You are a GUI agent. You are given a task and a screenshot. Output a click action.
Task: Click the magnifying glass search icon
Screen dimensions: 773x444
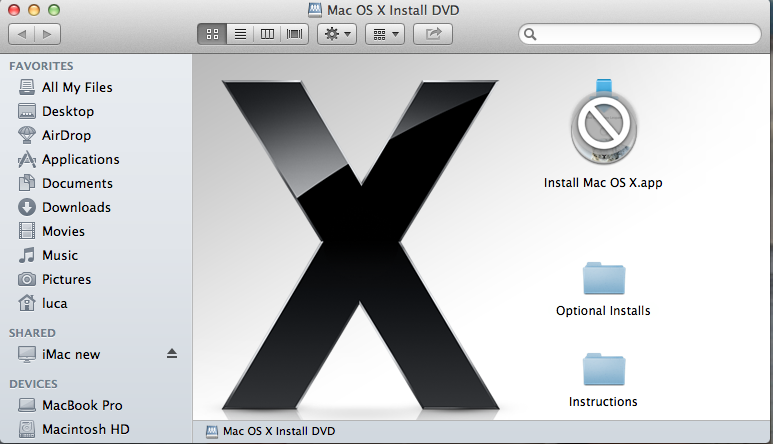pos(530,34)
